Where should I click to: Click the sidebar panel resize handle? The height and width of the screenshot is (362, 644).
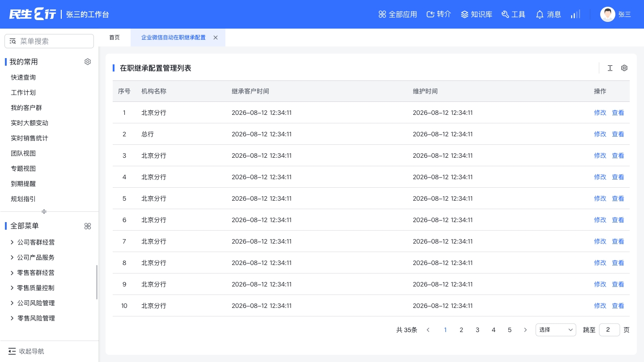[x=44, y=211]
